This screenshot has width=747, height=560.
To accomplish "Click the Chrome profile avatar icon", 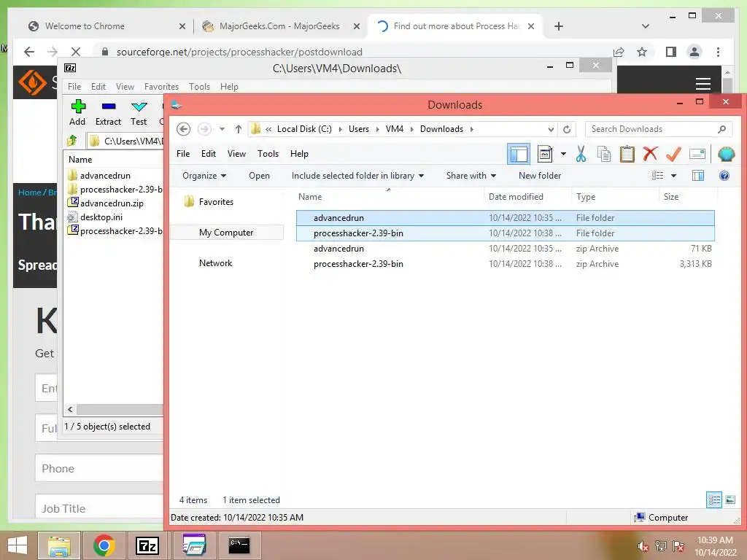I will point(694,52).
